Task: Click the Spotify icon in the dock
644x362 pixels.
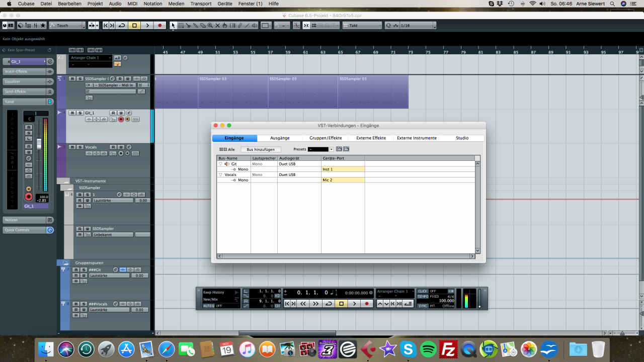Action: pyautogui.click(x=428, y=349)
